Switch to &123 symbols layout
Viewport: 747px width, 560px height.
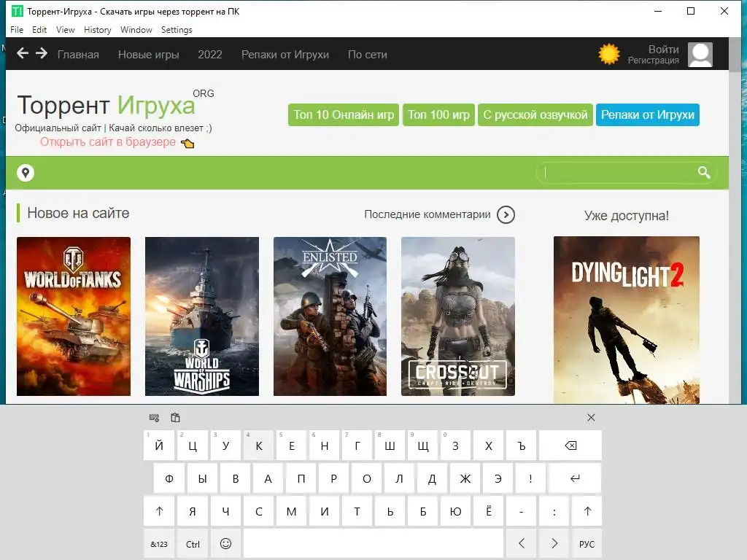tap(159, 544)
